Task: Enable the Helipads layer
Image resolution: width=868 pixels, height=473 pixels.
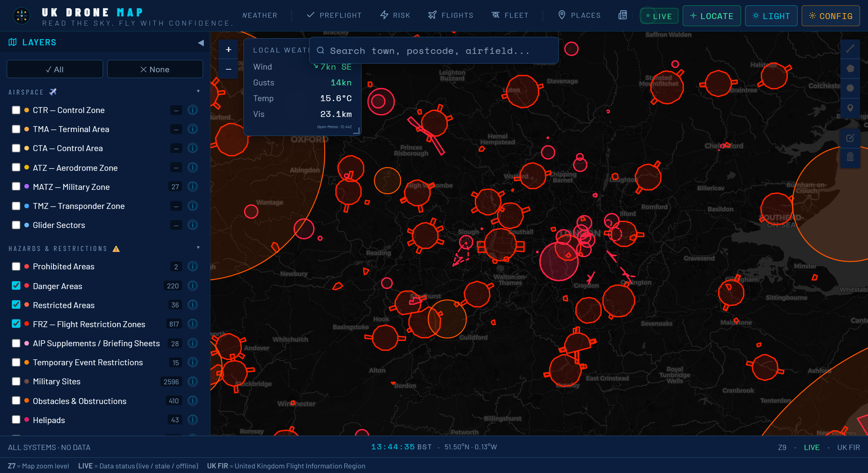Action: (x=16, y=420)
